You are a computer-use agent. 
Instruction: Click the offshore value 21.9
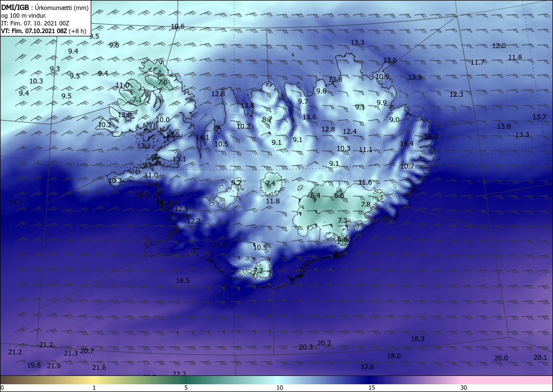[54, 366]
